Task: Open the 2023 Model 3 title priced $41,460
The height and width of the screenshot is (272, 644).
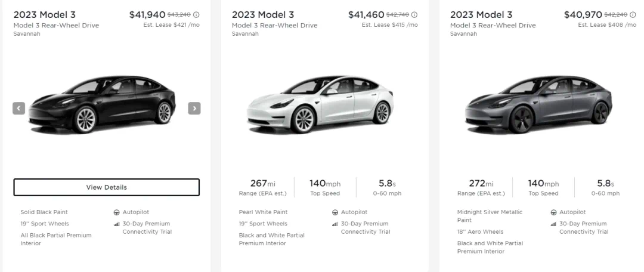Action: click(x=263, y=15)
